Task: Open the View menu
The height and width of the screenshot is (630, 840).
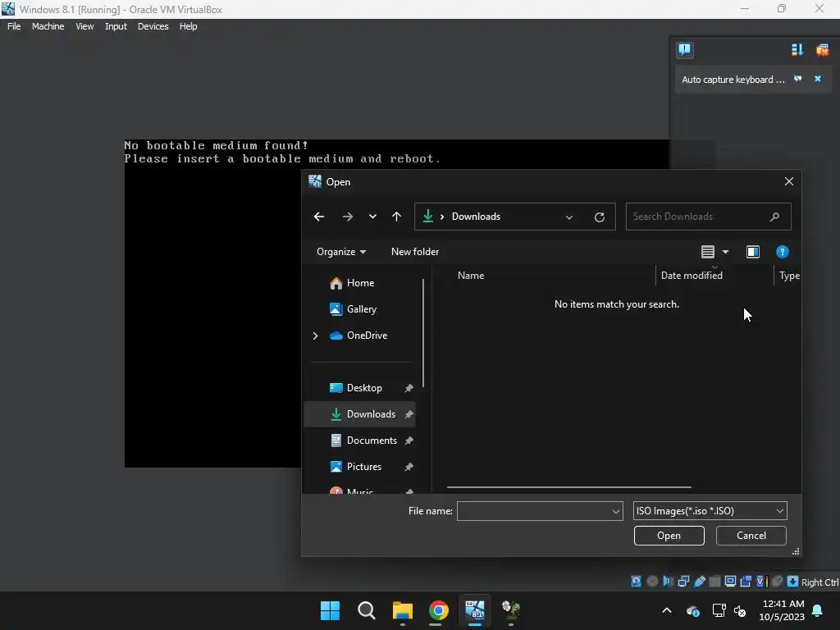Action: [x=84, y=26]
